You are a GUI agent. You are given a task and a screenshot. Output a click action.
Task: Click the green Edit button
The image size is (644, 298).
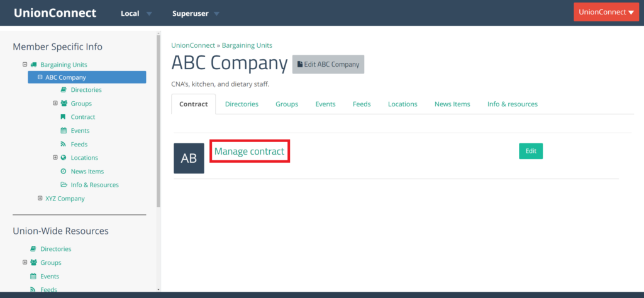(531, 151)
